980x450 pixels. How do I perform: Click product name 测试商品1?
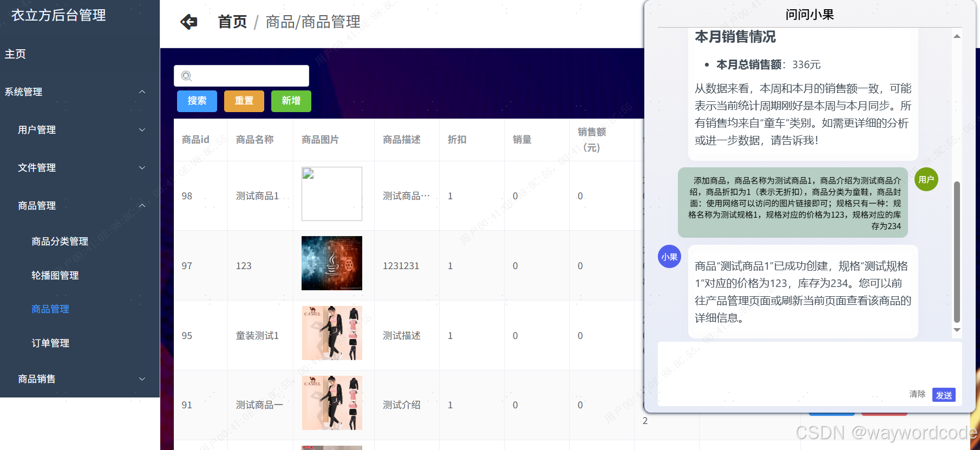[257, 196]
